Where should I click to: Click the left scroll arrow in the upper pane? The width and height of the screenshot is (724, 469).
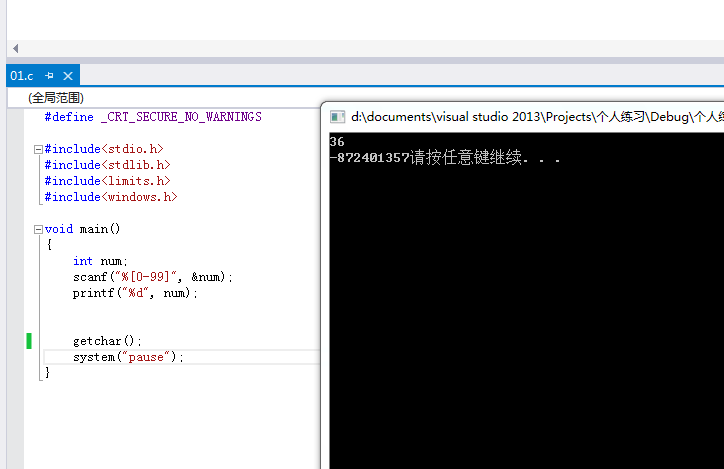click(x=16, y=48)
